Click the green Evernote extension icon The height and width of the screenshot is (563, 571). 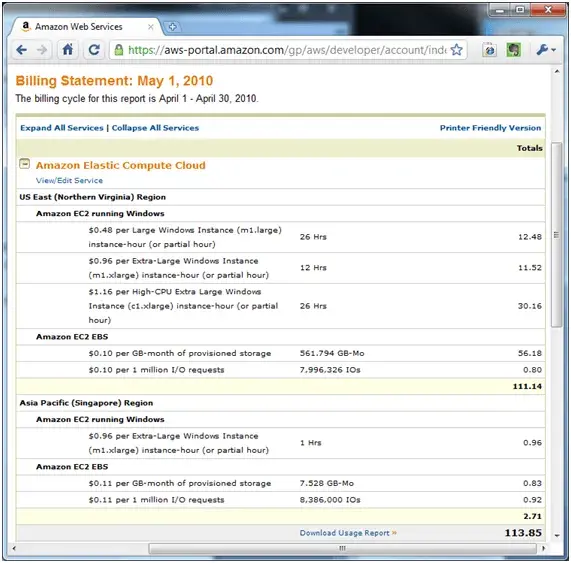[x=513, y=50]
